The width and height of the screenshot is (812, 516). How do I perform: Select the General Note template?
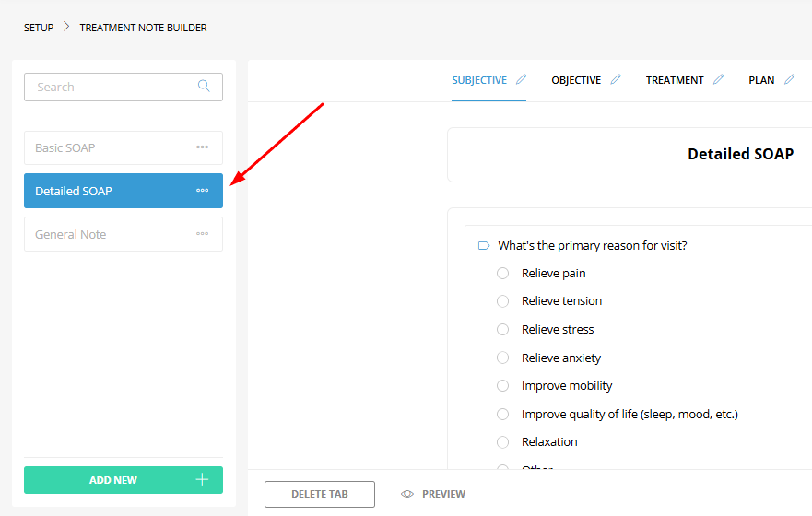click(71, 234)
